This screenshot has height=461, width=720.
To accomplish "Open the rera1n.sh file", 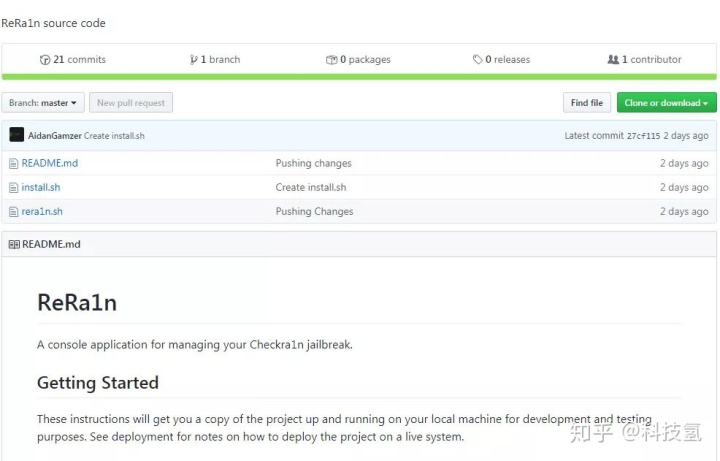I will (42, 212).
